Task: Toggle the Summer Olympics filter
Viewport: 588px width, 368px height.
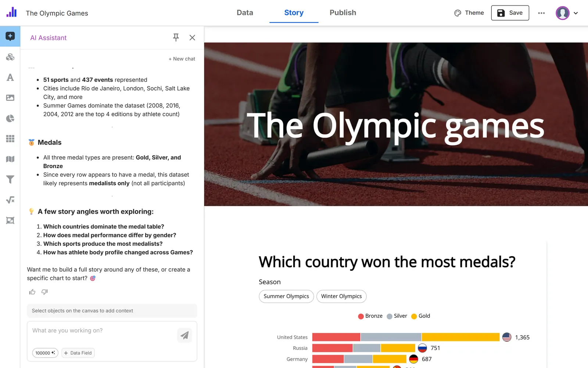Action: pos(286,296)
